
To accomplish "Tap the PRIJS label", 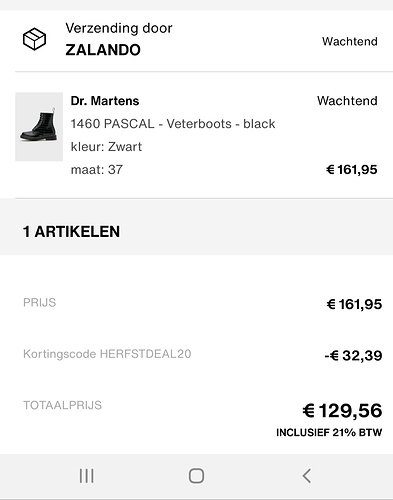I will coord(39,303).
